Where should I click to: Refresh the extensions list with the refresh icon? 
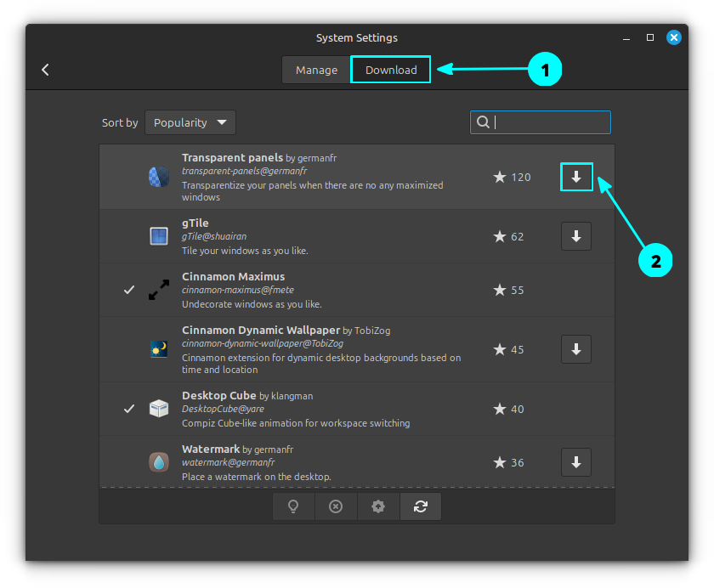(421, 506)
